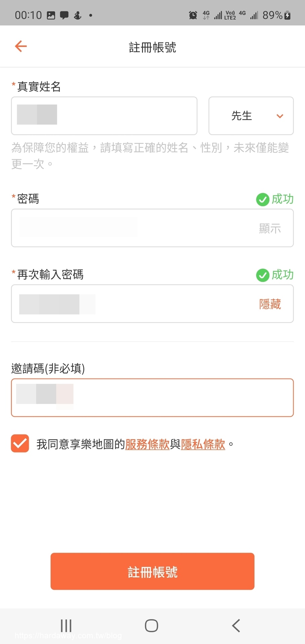Tap Android home navigation icon
This screenshot has height=644, width=305.
point(151,626)
